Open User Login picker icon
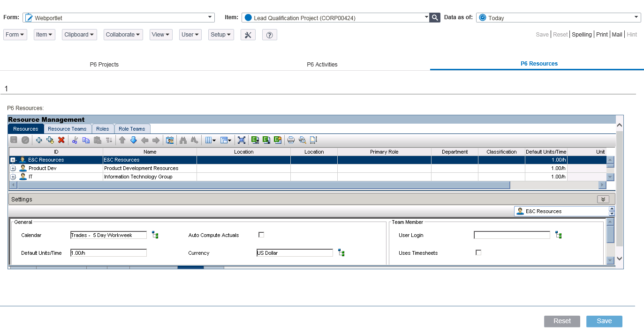 click(x=558, y=235)
